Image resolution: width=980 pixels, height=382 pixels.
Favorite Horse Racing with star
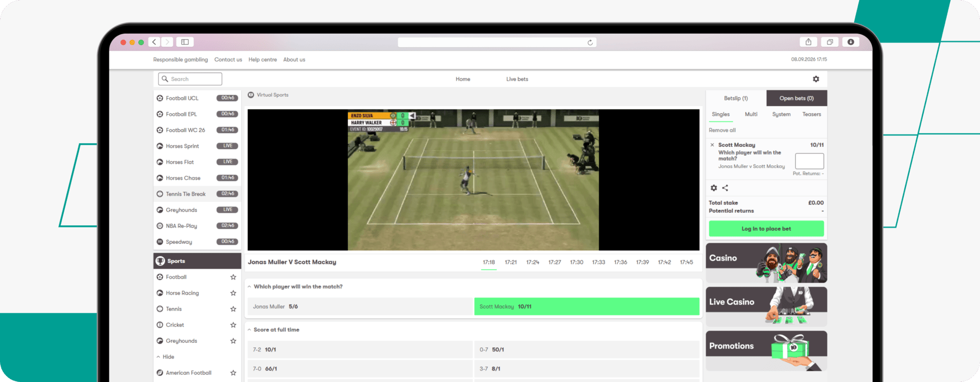pos(234,293)
